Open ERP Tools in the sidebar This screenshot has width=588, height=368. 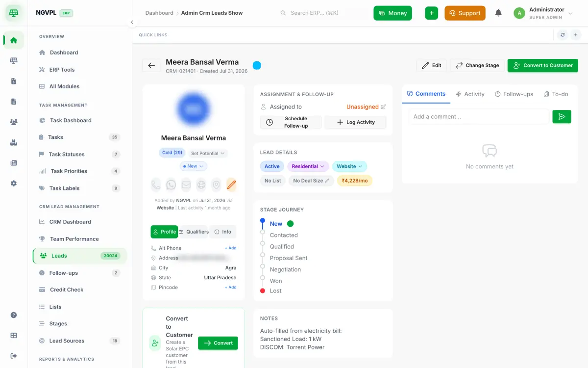tap(79, 70)
